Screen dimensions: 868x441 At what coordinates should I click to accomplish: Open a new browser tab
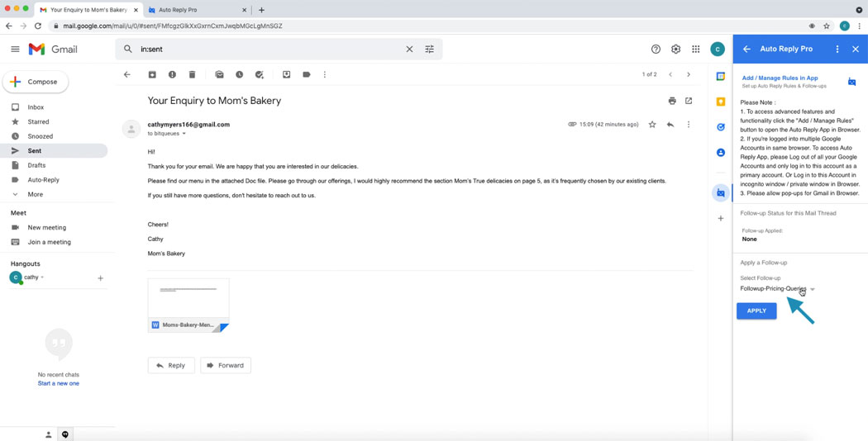(x=261, y=10)
